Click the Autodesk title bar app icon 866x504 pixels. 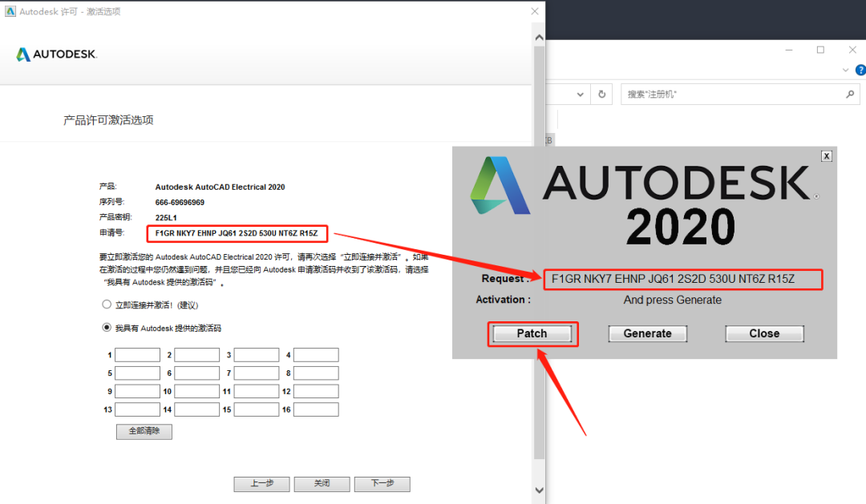[x=10, y=11]
